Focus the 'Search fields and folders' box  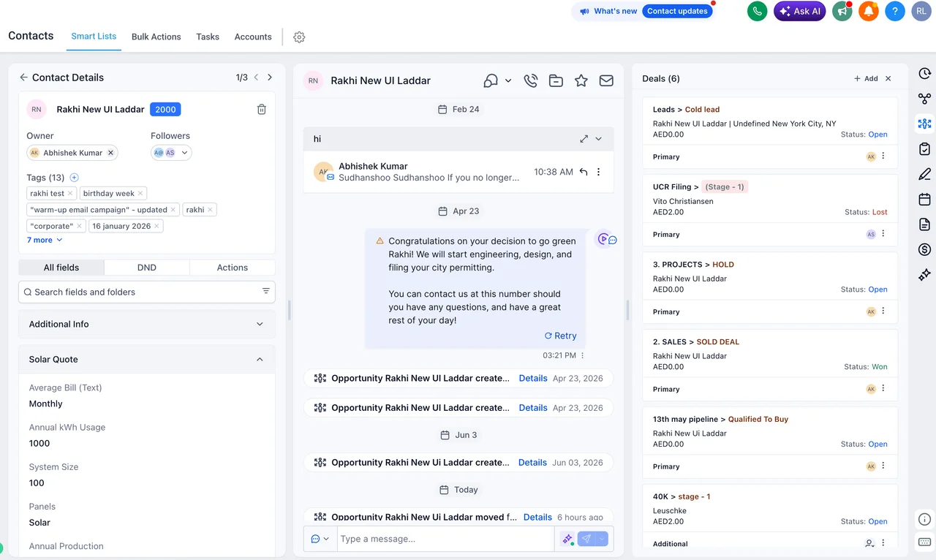click(x=146, y=292)
